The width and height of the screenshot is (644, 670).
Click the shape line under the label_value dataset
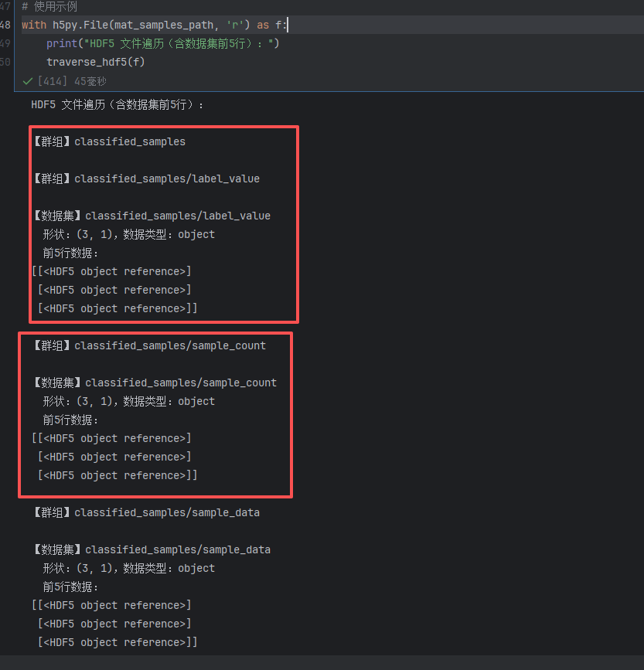pyautogui.click(x=128, y=235)
